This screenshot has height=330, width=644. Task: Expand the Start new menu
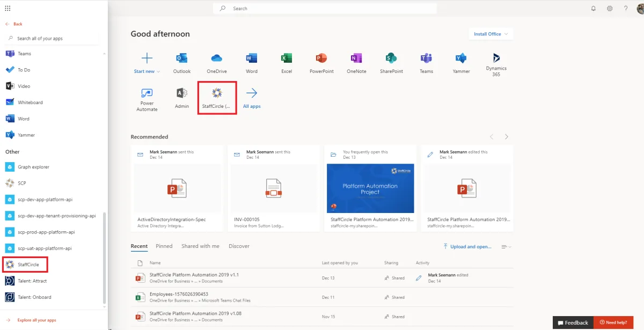[147, 63]
